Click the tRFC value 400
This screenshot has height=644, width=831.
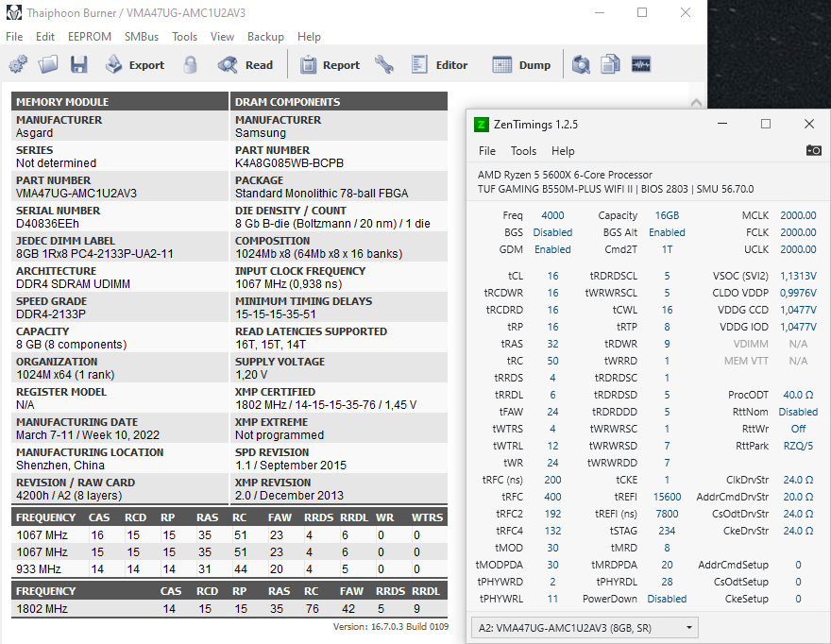point(552,498)
